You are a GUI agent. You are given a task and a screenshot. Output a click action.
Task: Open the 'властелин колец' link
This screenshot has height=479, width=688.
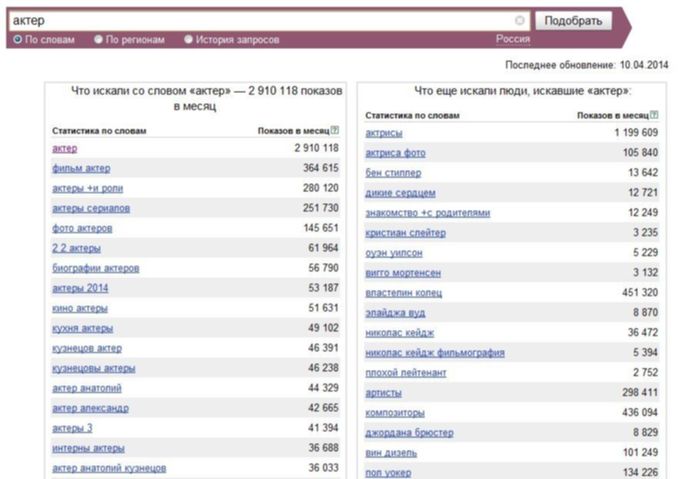pyautogui.click(x=404, y=293)
